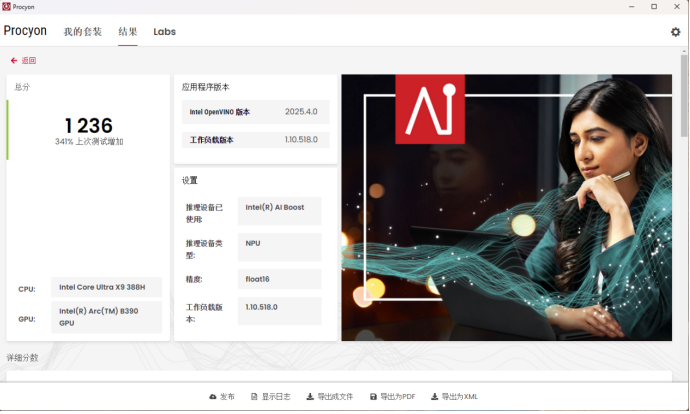Click the NPU inference device type field
690x414 pixels.
279,243
